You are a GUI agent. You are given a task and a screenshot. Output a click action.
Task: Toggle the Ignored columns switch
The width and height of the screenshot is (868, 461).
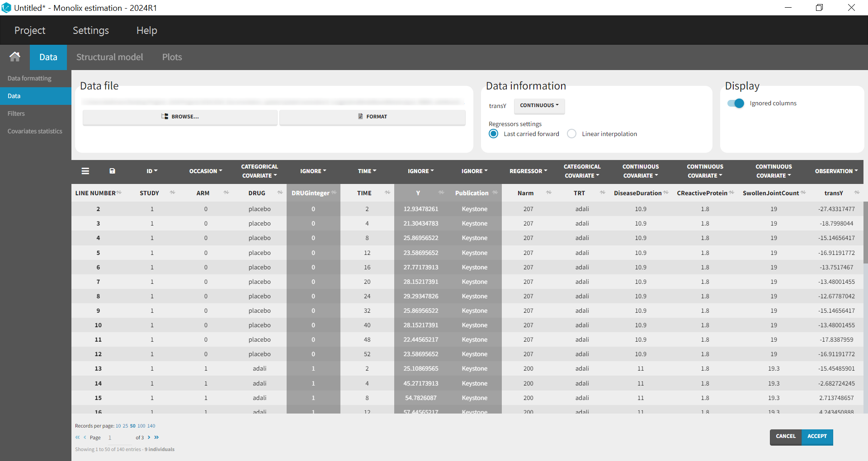coord(736,103)
